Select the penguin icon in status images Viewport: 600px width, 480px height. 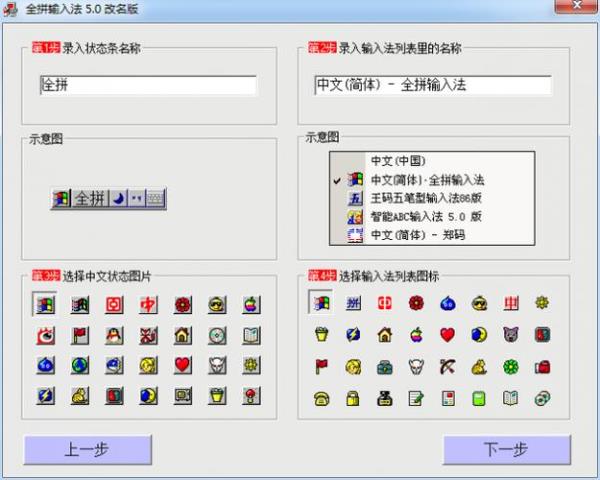[x=113, y=335]
